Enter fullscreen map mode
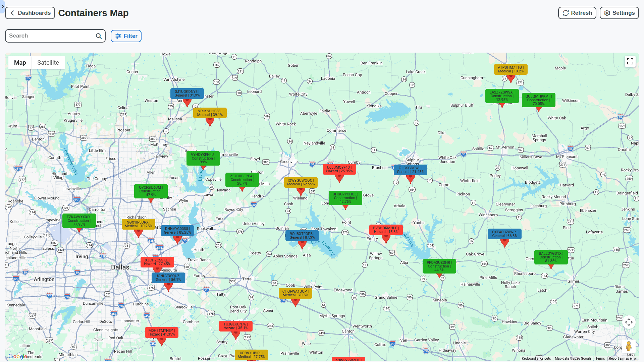The height and width of the screenshot is (362, 644). (x=630, y=61)
